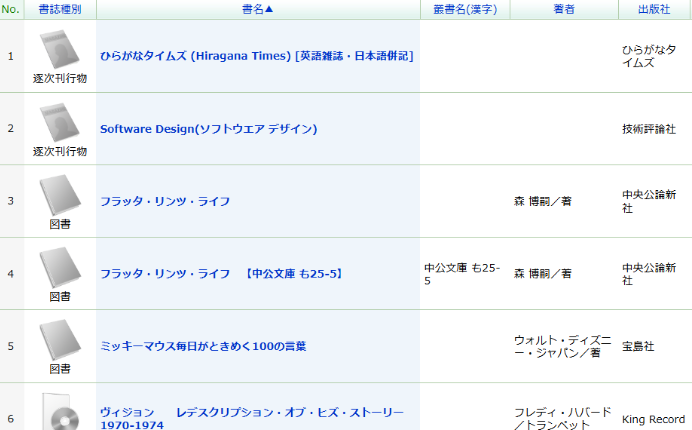692x430 pixels.
Task: Click the book icon in row 3
Action: point(60,194)
